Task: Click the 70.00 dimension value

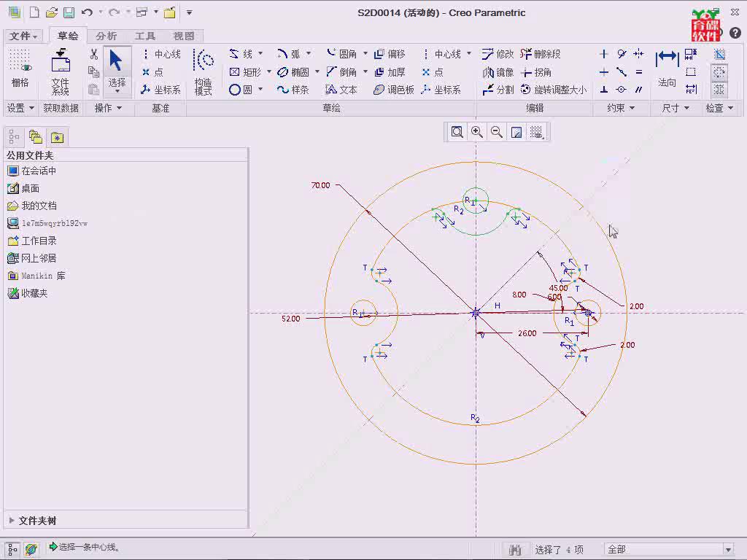Action: click(x=320, y=185)
